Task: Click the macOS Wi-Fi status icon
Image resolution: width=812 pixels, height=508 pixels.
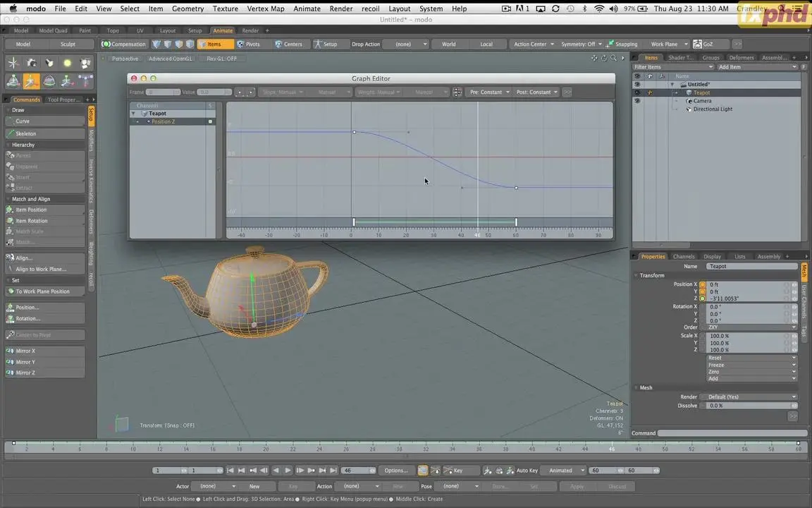Action: (598, 8)
